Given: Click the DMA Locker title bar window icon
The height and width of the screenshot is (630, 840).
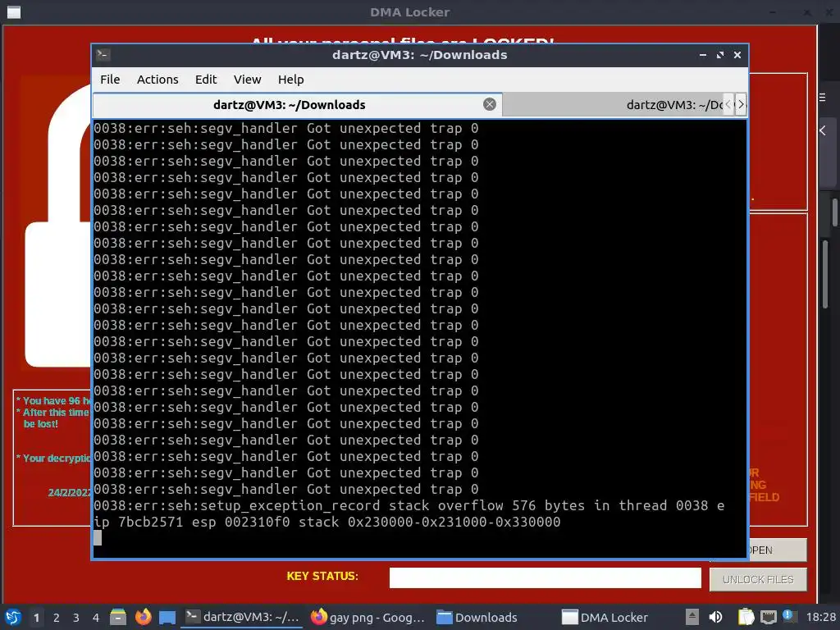Looking at the screenshot, I should (14, 11).
